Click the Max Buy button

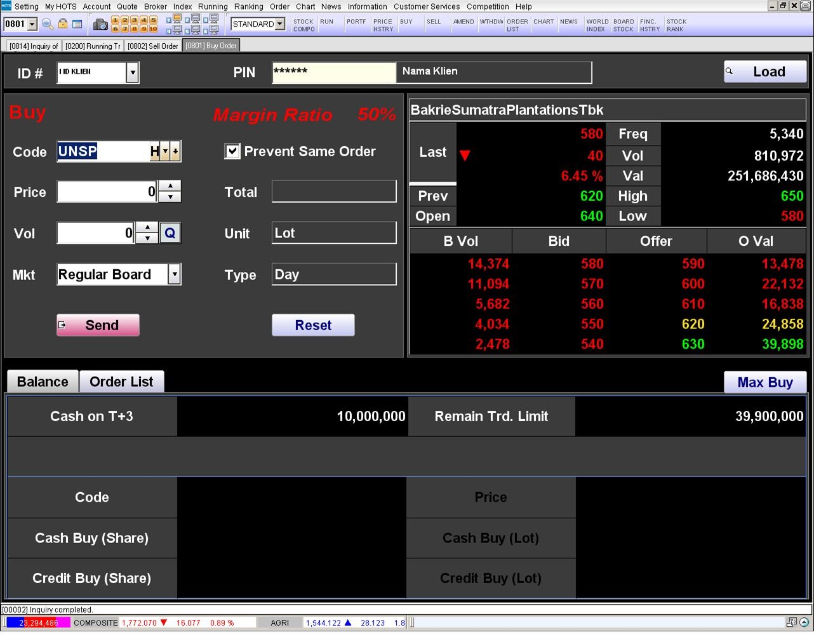pyautogui.click(x=765, y=382)
